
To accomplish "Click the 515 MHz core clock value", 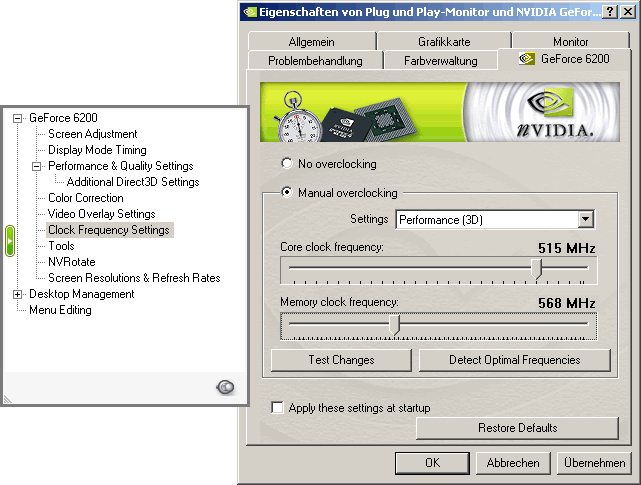I will (567, 248).
